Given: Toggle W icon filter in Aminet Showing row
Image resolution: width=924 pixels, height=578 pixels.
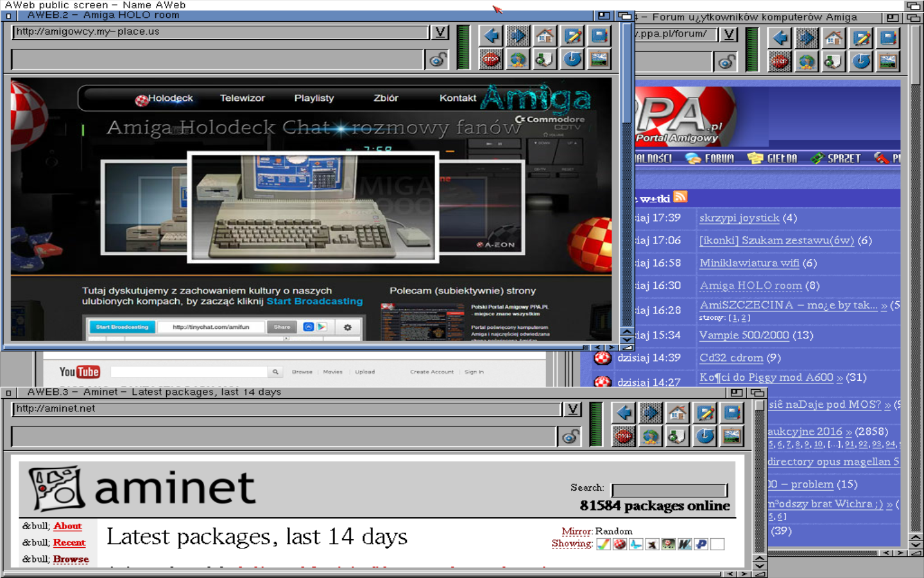Looking at the screenshot, I should point(685,544).
